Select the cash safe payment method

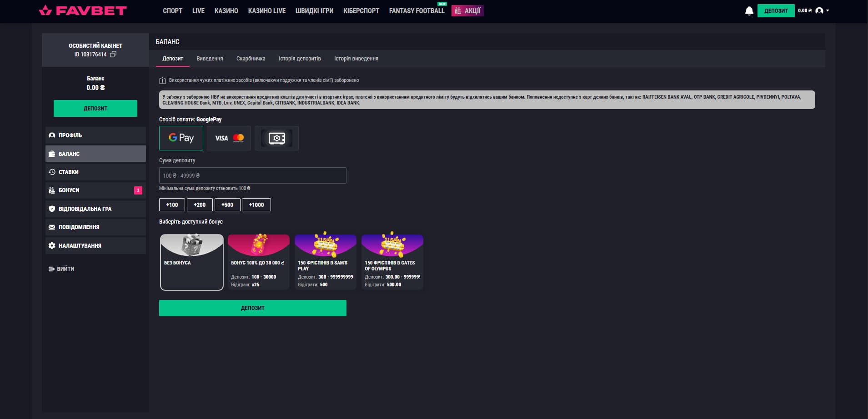(x=276, y=138)
